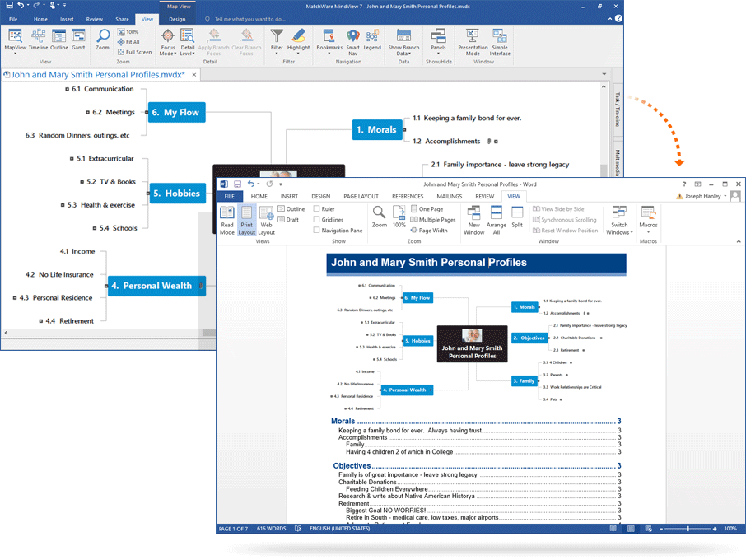Switch Word to Read Mode
Screen dimensions: 746x560
[227, 220]
